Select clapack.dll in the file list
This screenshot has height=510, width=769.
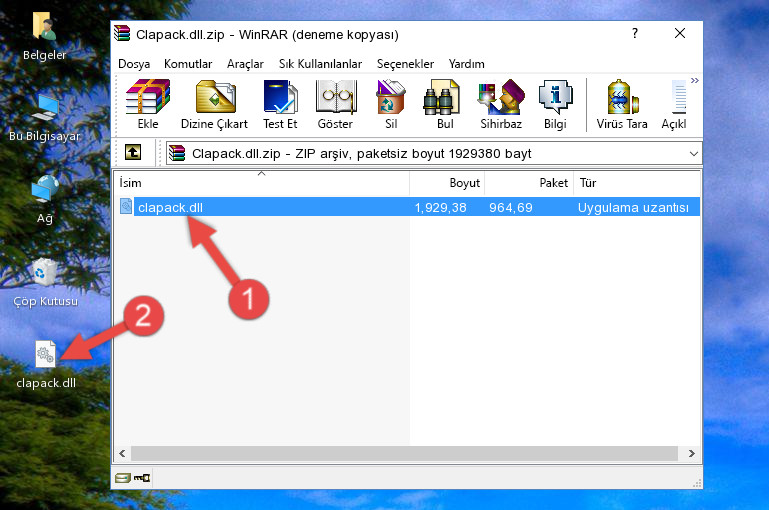(408, 207)
